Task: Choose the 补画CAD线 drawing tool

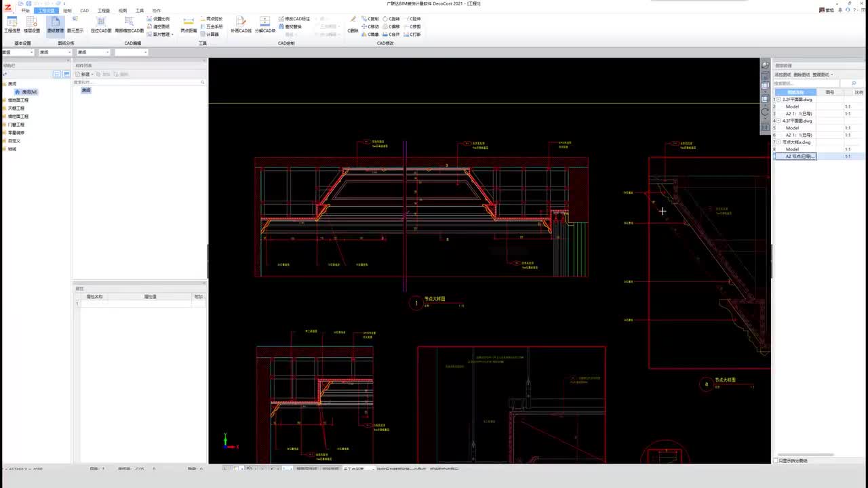Action: [x=241, y=25]
